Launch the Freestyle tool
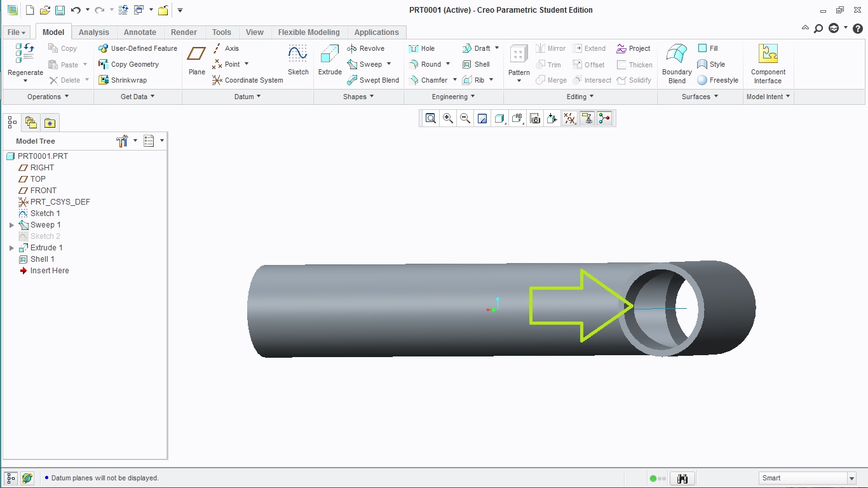Image resolution: width=868 pixels, height=488 pixels. (718, 80)
